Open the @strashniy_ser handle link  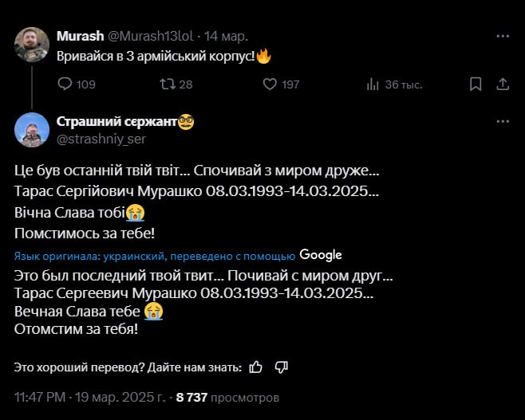[101, 138]
